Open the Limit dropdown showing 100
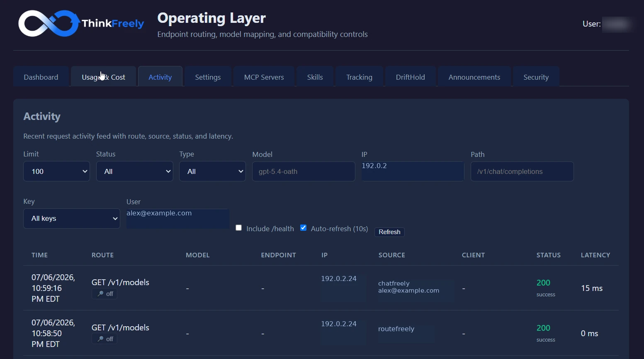Screen dimensions: 644x359 (57, 171)
